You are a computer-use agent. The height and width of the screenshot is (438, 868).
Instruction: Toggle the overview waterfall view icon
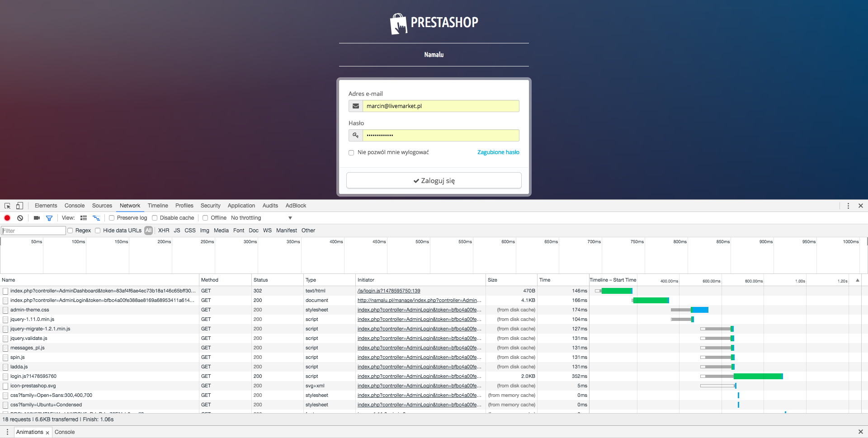tap(96, 218)
